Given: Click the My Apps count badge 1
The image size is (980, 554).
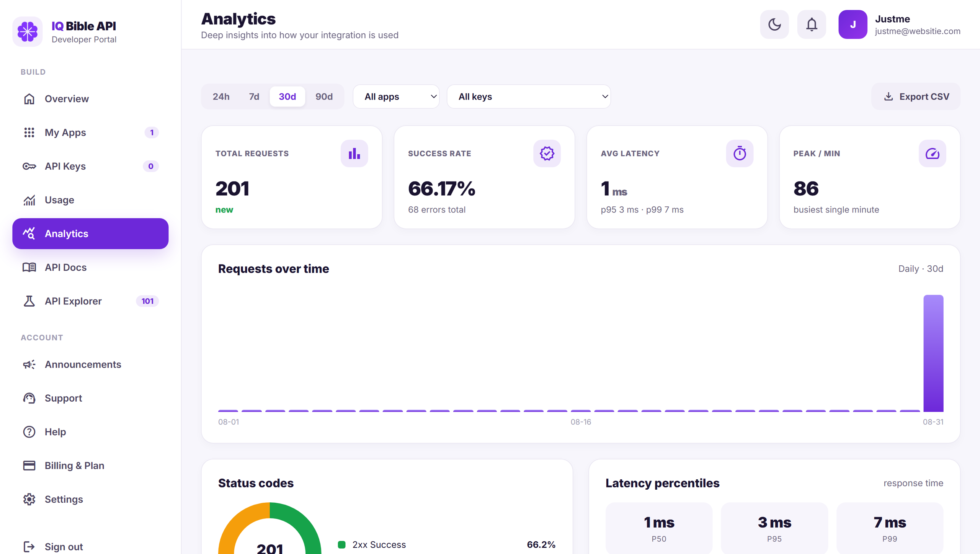Looking at the screenshot, I should click(152, 132).
